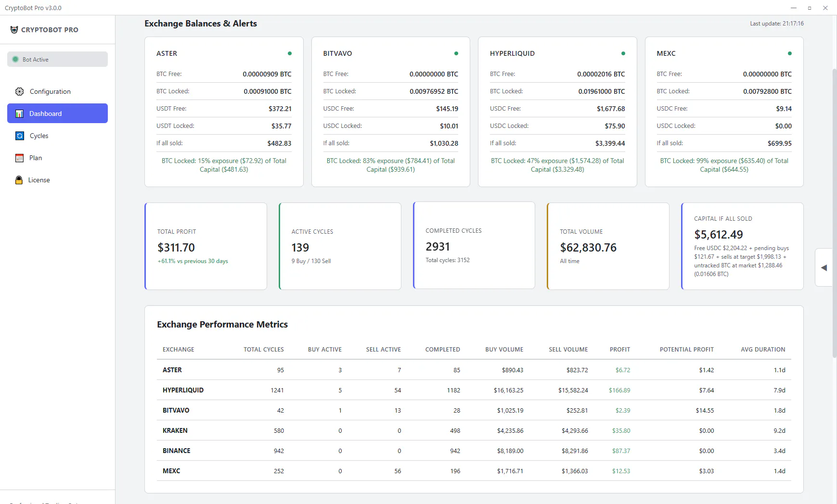Select the HYPERLIQUID row in metrics table
Viewport: 837px width, 504px height.
click(x=474, y=390)
